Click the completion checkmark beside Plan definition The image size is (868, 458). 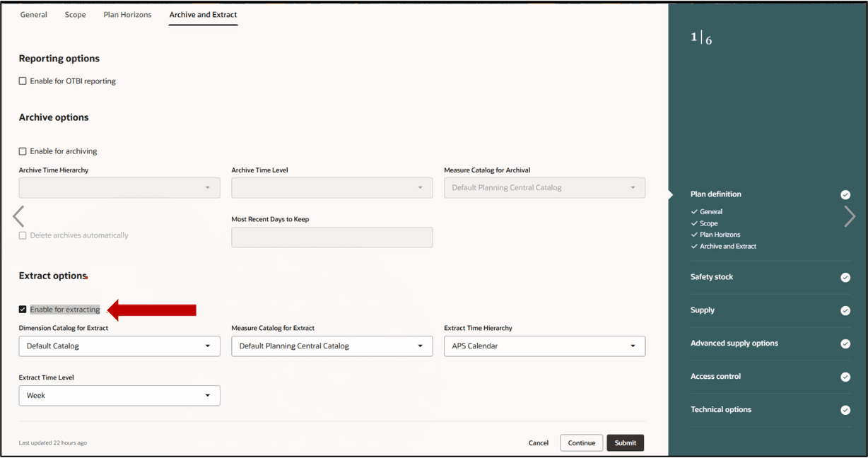point(845,194)
